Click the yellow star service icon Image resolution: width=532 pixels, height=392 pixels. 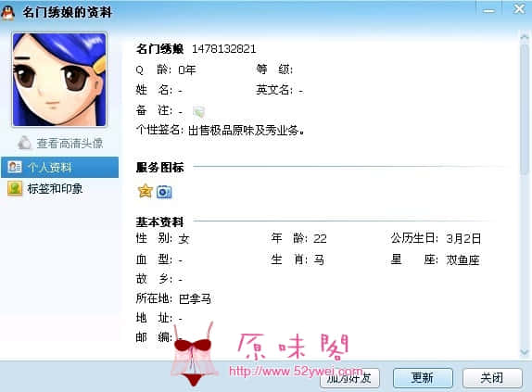coord(146,191)
